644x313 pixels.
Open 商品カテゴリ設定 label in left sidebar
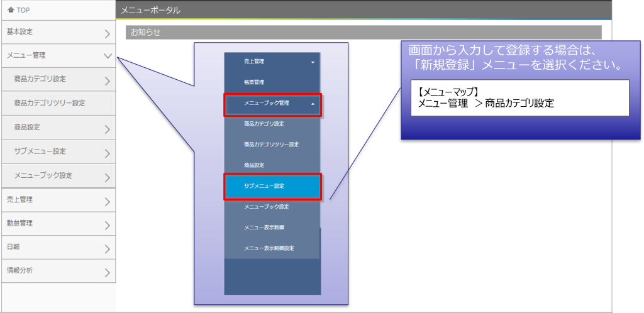click(x=40, y=79)
